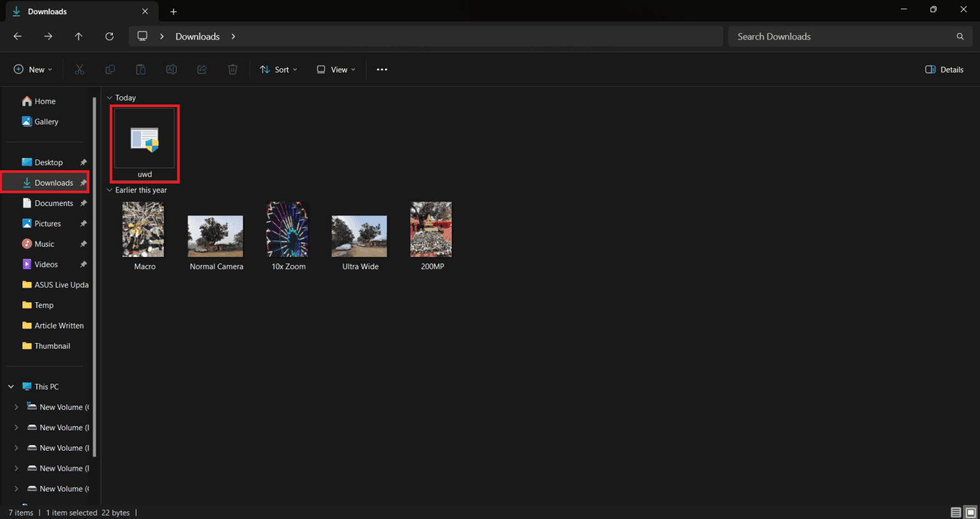Go up one directory level
The width and height of the screenshot is (980, 519).
coord(78,36)
